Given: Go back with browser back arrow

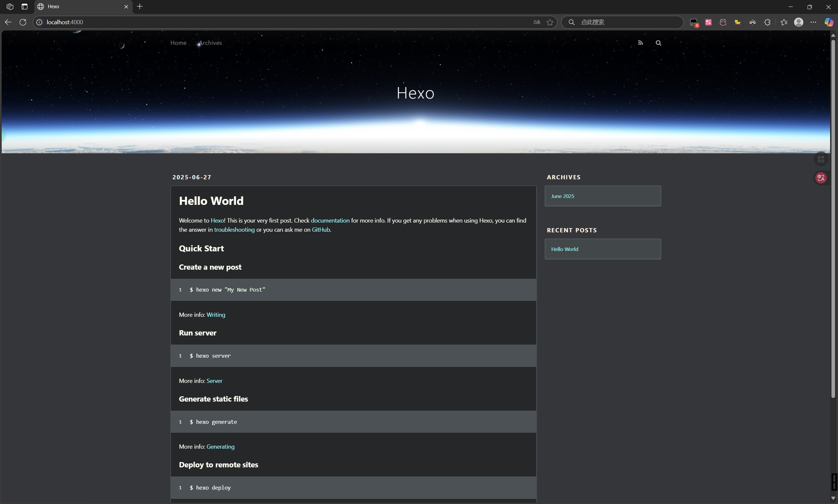Looking at the screenshot, I should 8,22.
